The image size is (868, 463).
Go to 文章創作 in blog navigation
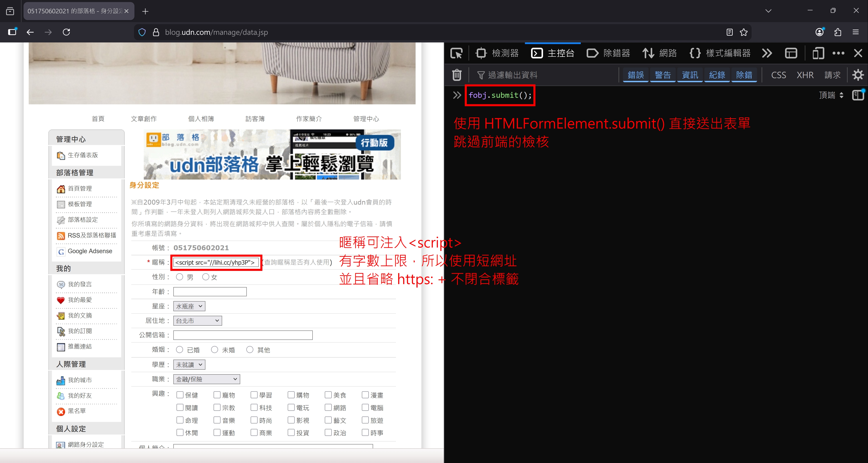pyautogui.click(x=144, y=119)
